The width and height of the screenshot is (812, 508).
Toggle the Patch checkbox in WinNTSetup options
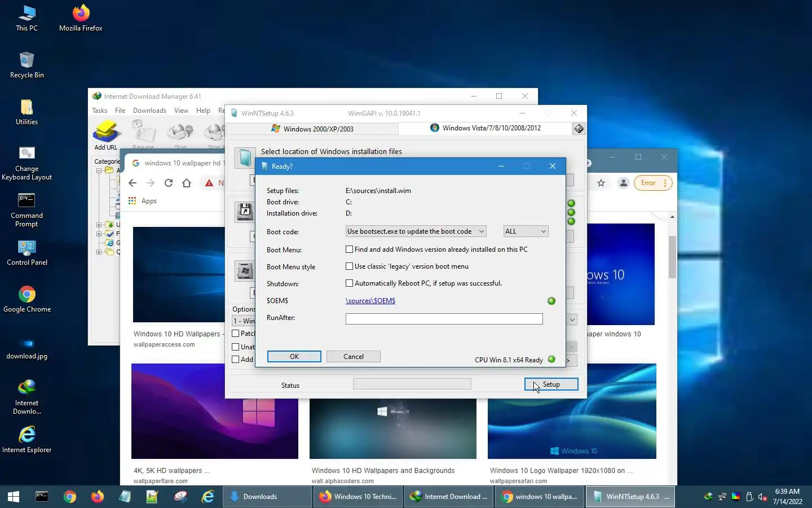(236, 334)
